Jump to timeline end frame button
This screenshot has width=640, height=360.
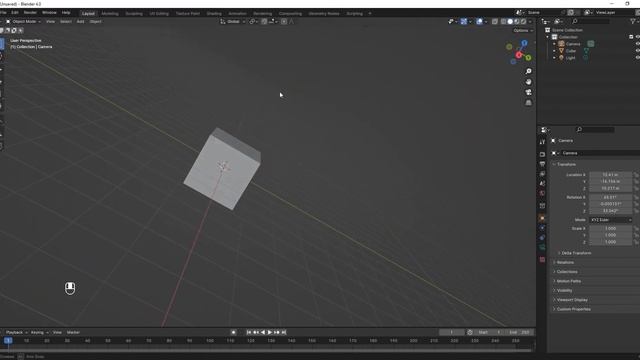(284, 333)
